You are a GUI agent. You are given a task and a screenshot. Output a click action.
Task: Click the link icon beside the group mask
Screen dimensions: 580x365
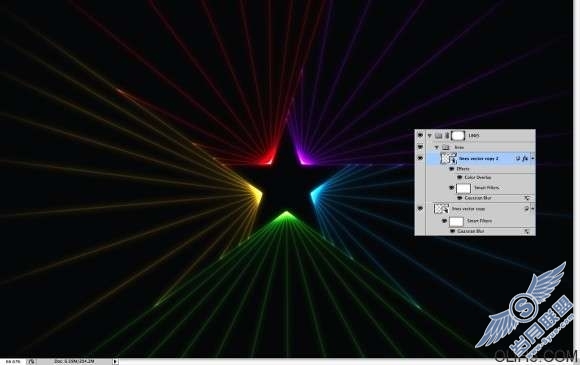(x=447, y=136)
